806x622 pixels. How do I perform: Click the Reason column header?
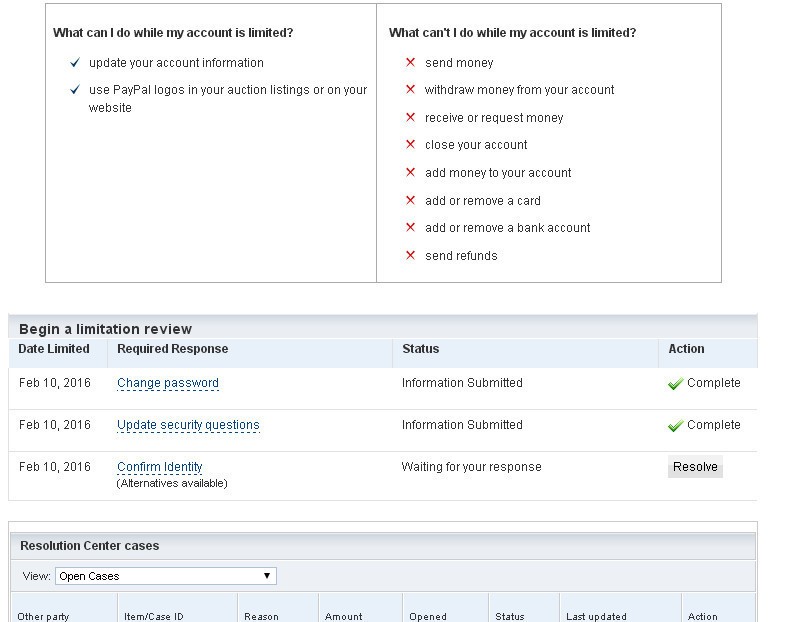click(261, 616)
